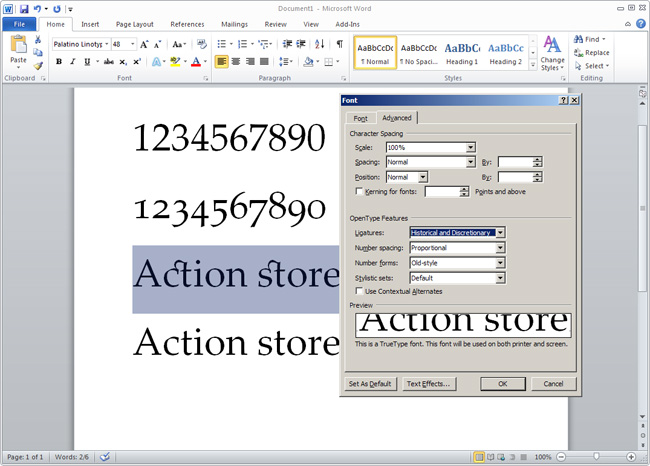The width and height of the screenshot is (650, 466).
Task: Click Find in Editing group
Action: [x=590, y=39]
